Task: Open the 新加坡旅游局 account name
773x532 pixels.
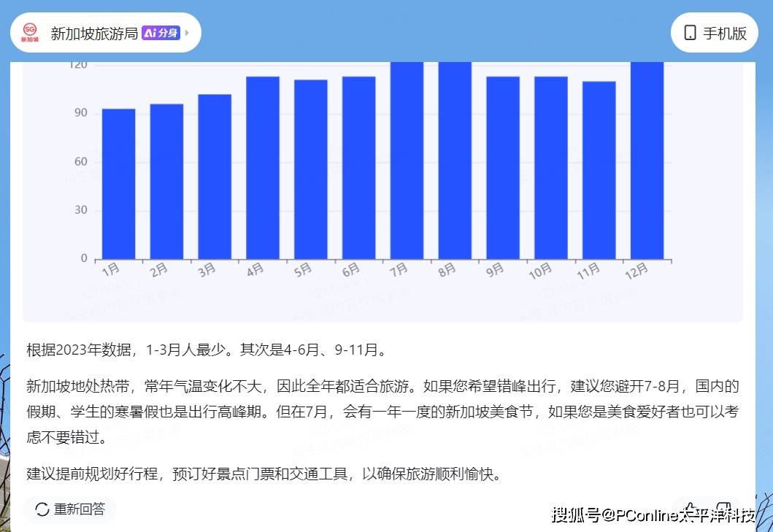Action: click(x=93, y=33)
